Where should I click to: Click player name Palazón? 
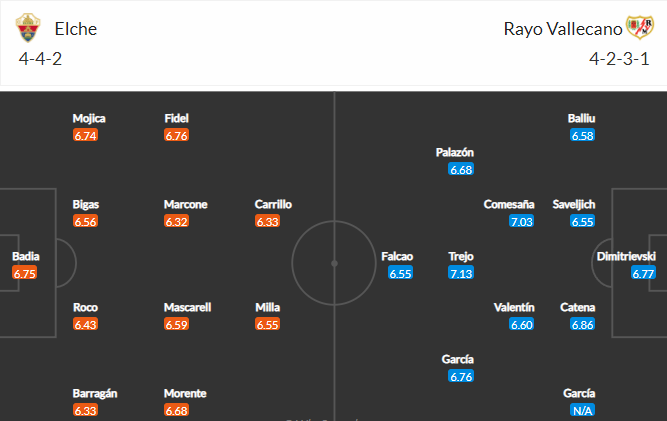(455, 152)
